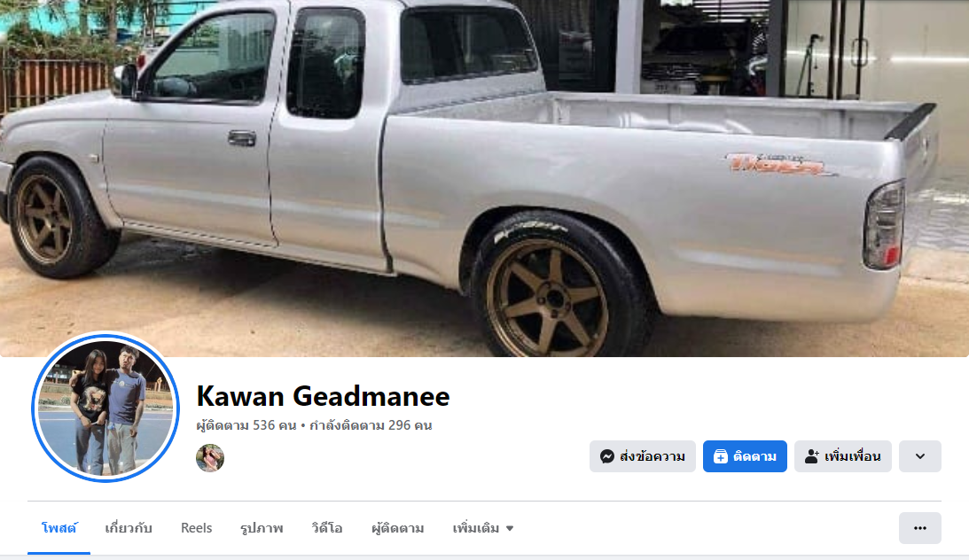Screen dimensions: 969x560
Task: Expand the เพิ่มเติม dropdown tab
Action: 482,528
